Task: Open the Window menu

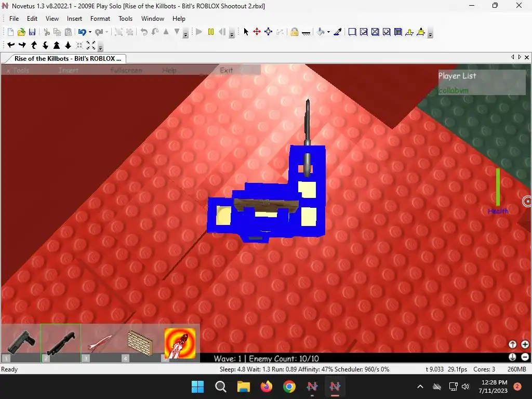Action: pyautogui.click(x=153, y=19)
